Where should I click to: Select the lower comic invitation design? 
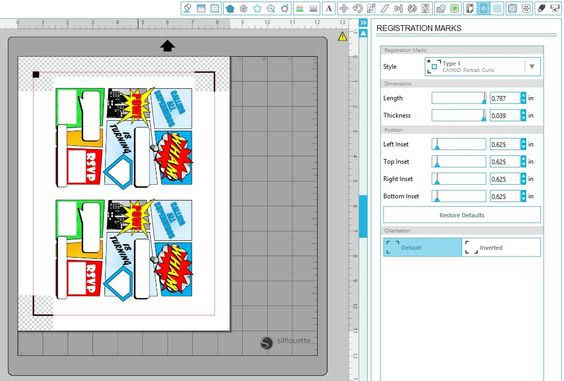click(124, 249)
